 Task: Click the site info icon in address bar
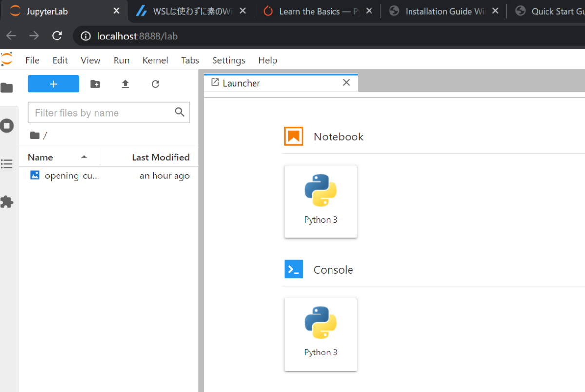click(x=86, y=36)
